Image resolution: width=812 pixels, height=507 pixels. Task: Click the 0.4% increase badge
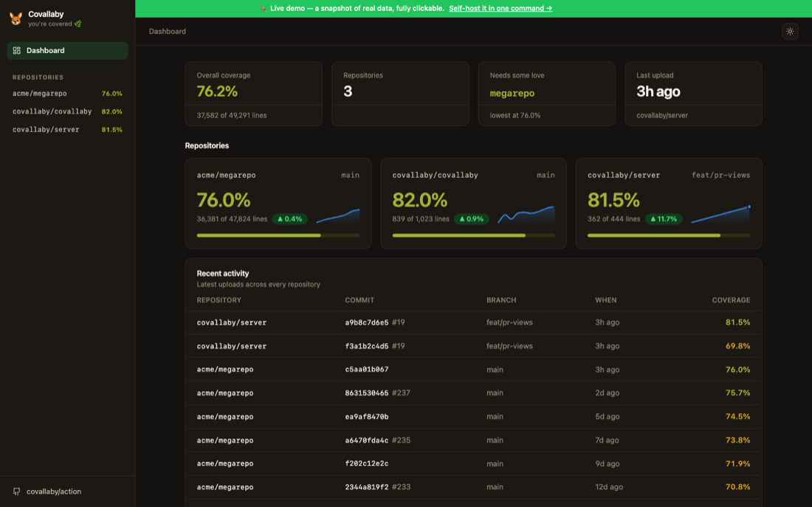[x=290, y=219]
